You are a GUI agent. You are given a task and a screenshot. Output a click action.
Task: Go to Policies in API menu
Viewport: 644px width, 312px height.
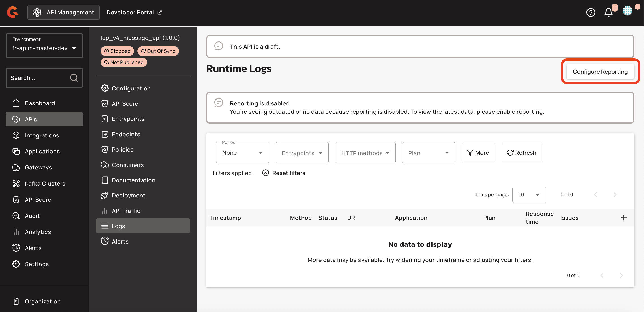[122, 149]
